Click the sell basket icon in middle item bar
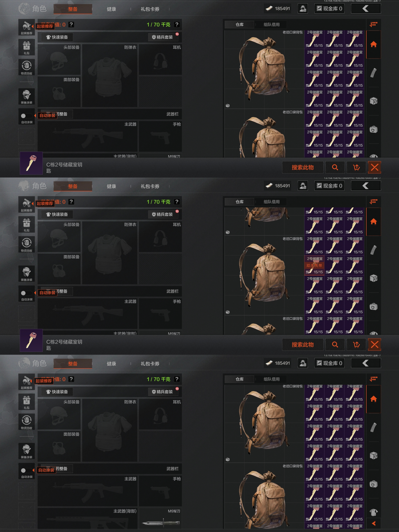Screen dimensions: 399x532 click(356, 345)
